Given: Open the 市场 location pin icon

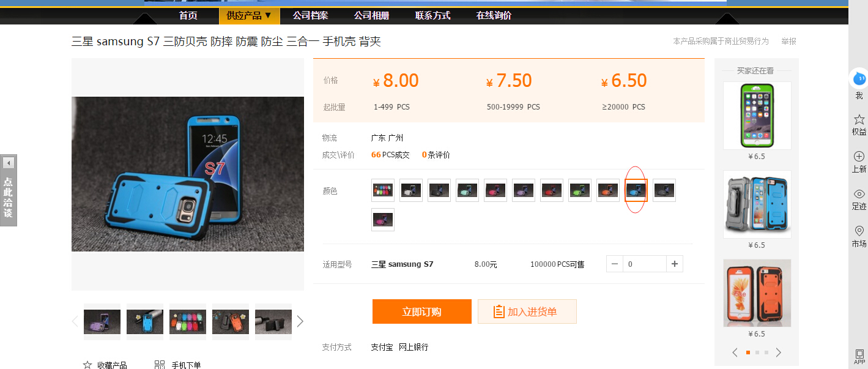Looking at the screenshot, I should point(859,231).
